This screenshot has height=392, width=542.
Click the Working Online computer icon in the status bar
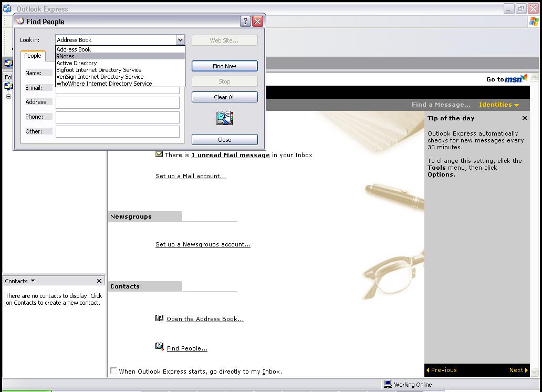(388, 384)
